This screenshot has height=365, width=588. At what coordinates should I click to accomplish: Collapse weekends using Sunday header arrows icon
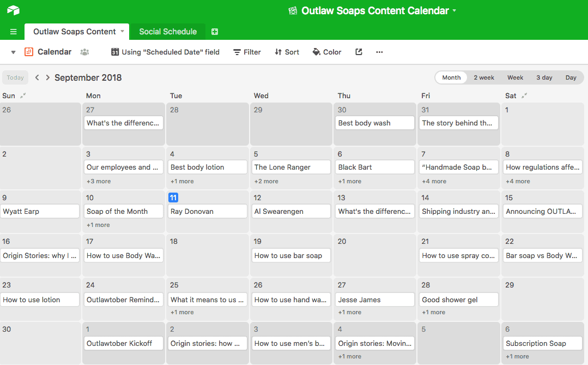pos(23,95)
